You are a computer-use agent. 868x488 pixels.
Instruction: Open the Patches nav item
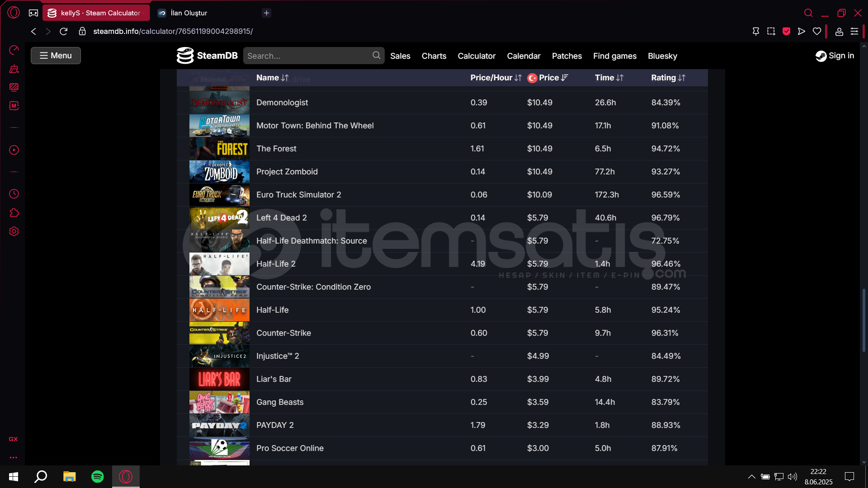click(x=566, y=56)
